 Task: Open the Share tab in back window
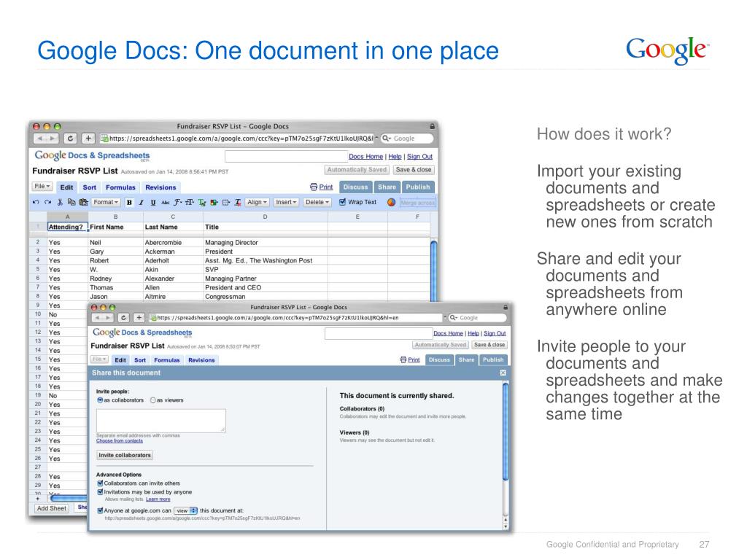[387, 187]
